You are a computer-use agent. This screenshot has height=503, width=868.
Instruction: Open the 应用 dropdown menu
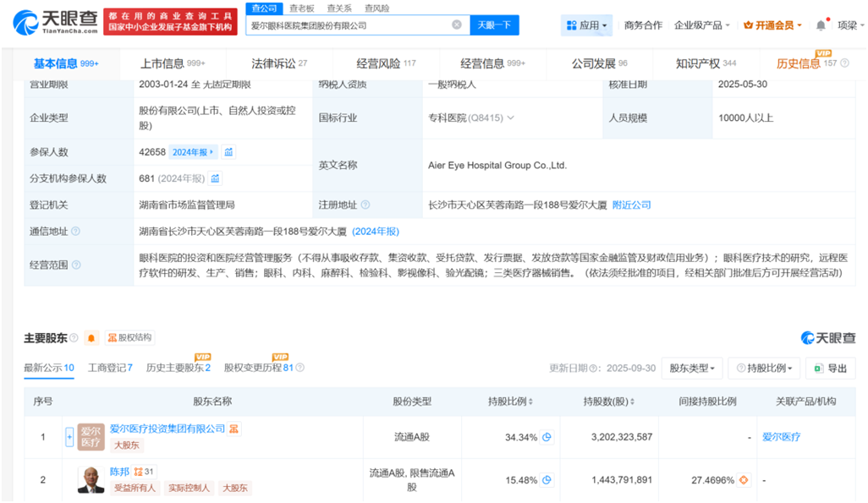click(x=587, y=25)
